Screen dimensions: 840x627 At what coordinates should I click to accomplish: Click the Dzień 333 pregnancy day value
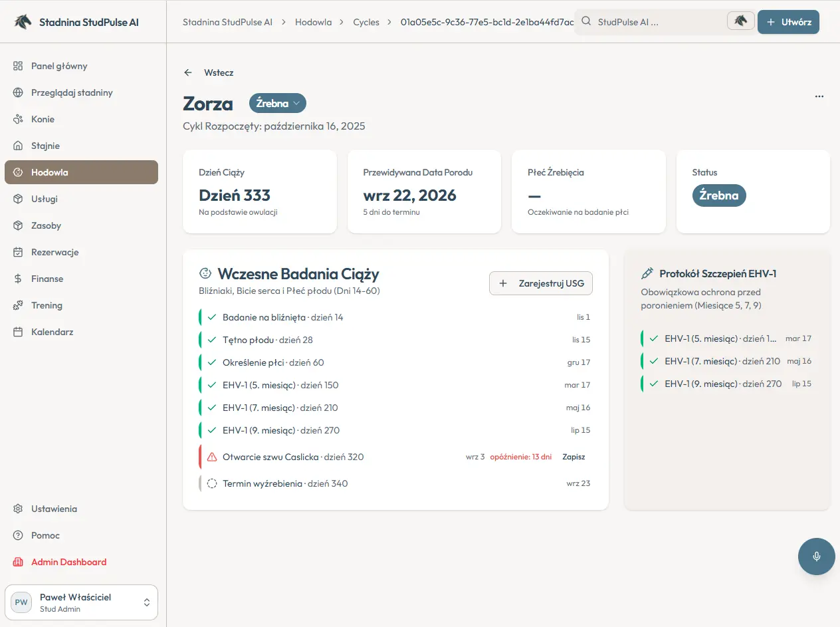[235, 195]
